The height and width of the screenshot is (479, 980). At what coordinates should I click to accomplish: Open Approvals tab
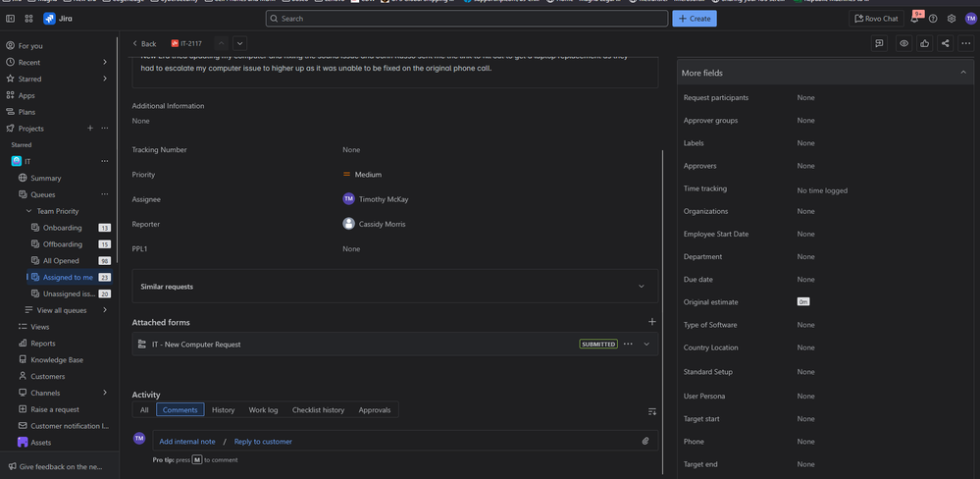pos(375,410)
